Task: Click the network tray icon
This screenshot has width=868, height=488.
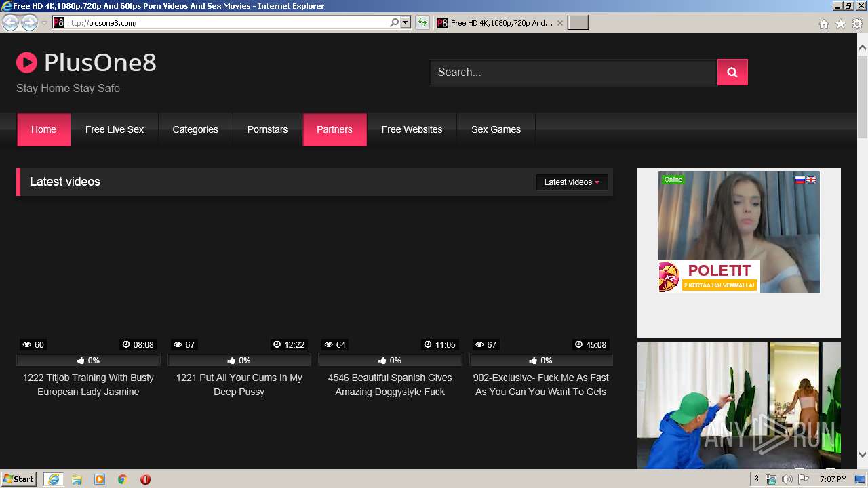Action: [771, 479]
